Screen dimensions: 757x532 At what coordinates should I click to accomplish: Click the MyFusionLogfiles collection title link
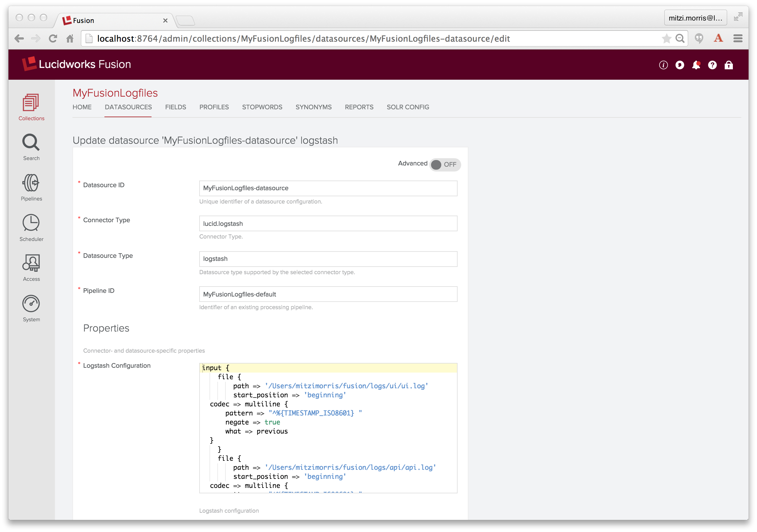(x=115, y=93)
